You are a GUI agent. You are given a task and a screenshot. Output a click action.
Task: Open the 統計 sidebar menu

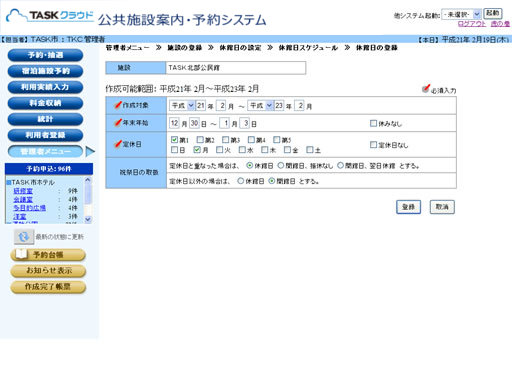coord(45,119)
